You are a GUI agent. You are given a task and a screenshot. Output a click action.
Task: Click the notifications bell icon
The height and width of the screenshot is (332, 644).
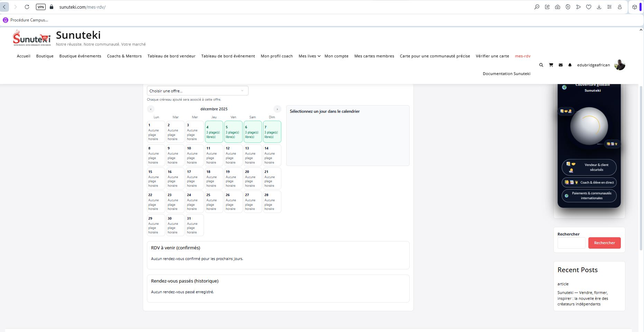[570, 65]
